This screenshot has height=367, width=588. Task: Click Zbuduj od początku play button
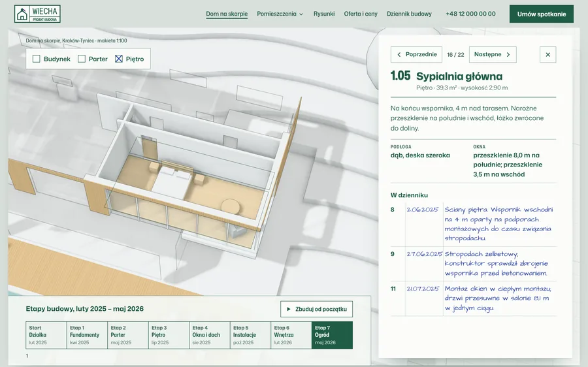click(316, 310)
